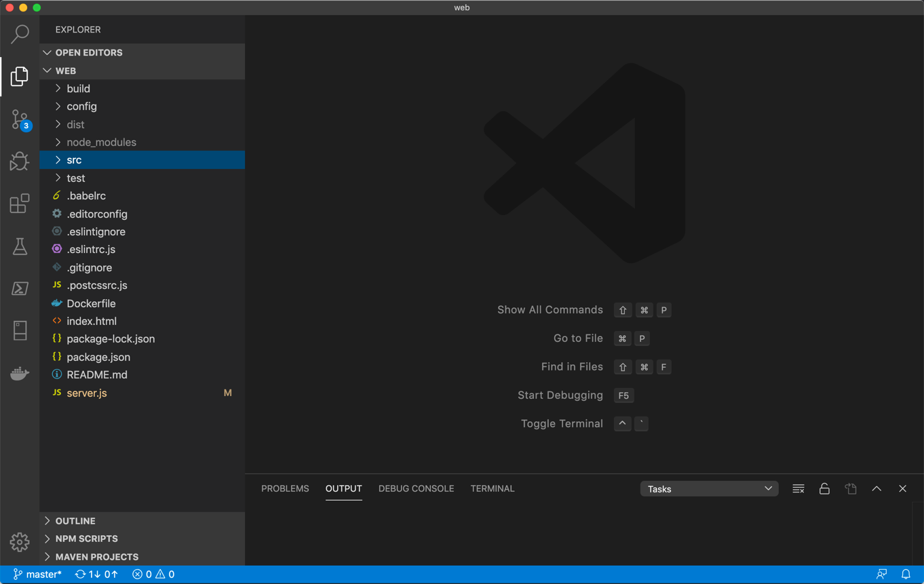Expand the NPM SCRIPTS section
This screenshot has height=584, width=924.
pos(142,539)
